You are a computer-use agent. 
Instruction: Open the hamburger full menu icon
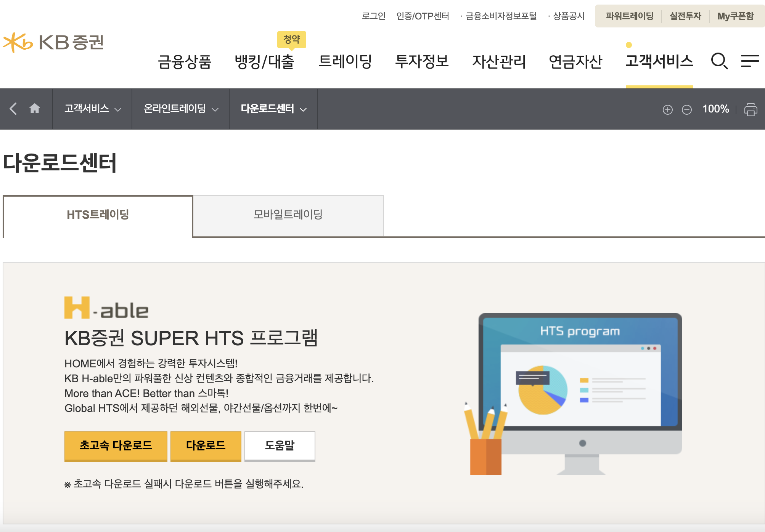point(750,61)
